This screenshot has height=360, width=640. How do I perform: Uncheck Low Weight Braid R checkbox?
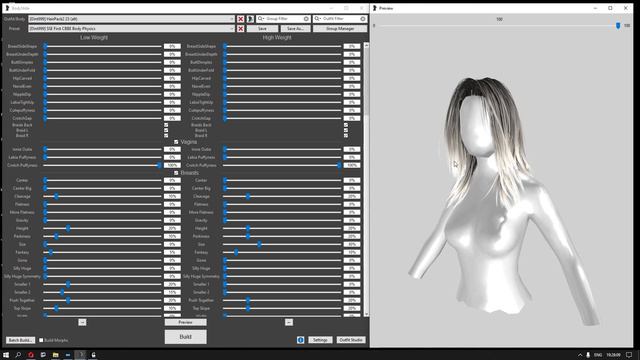tap(166, 136)
